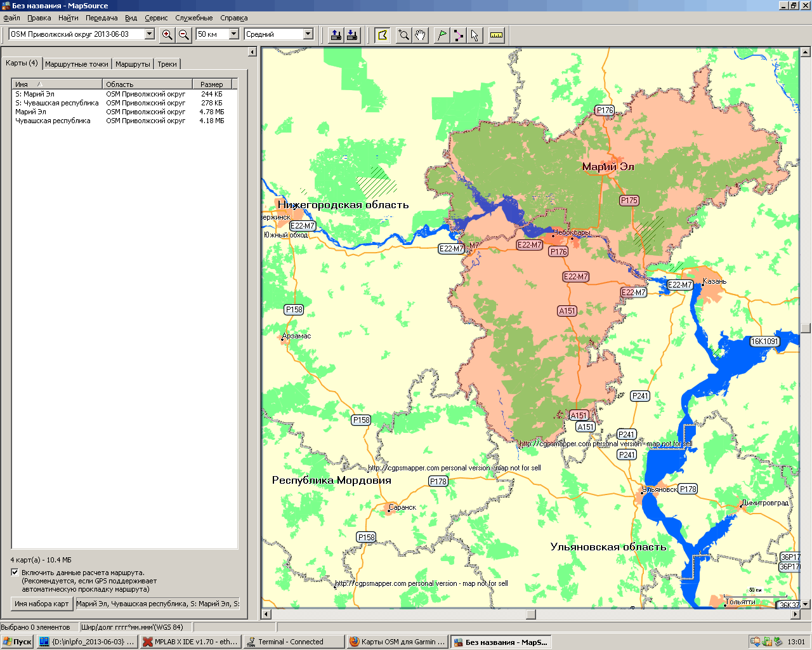This screenshot has width=812, height=650.
Task: Click the zoom in magnifier icon
Action: (167, 35)
